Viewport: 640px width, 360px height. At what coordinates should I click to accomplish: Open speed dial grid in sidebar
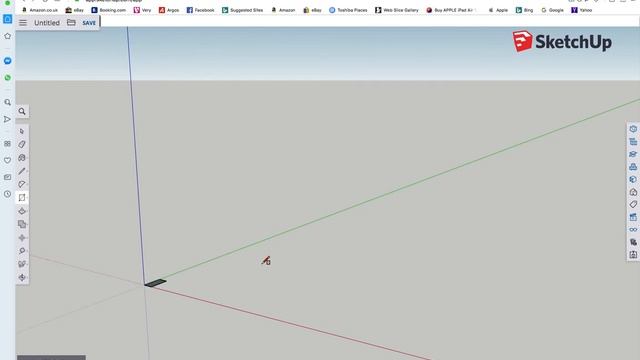(7, 144)
